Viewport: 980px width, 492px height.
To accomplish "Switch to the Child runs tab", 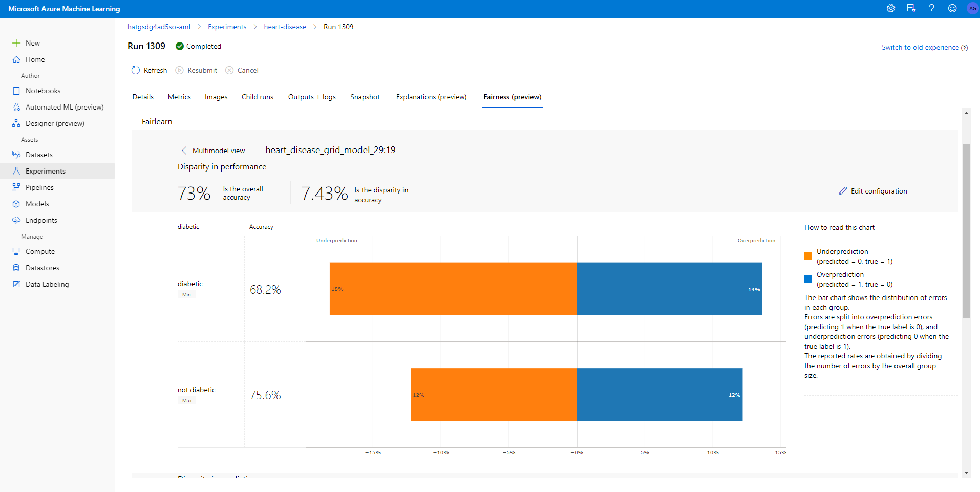I will coord(258,97).
